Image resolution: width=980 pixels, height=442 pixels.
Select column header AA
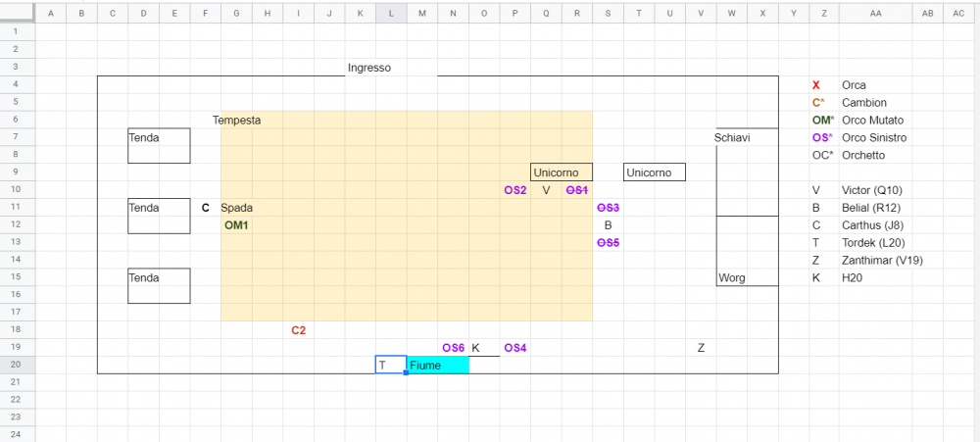[x=874, y=13]
